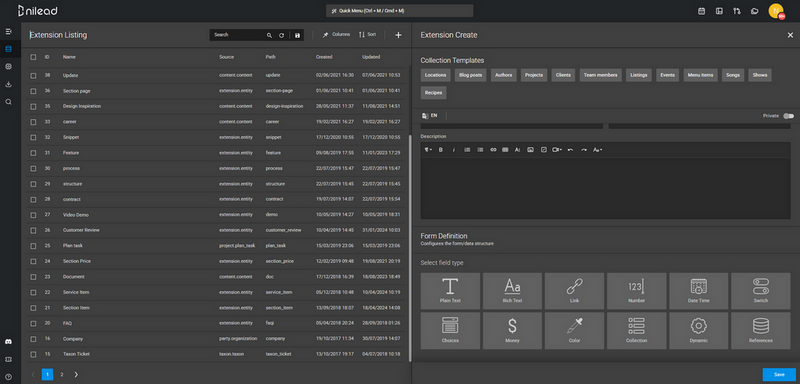
Task: Add new extension with plus icon
Action: [398, 35]
